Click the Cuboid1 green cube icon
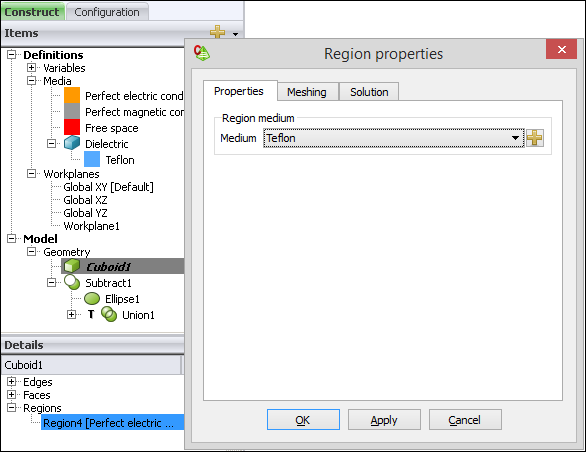Viewport: 586px width, 452px height. point(71,266)
